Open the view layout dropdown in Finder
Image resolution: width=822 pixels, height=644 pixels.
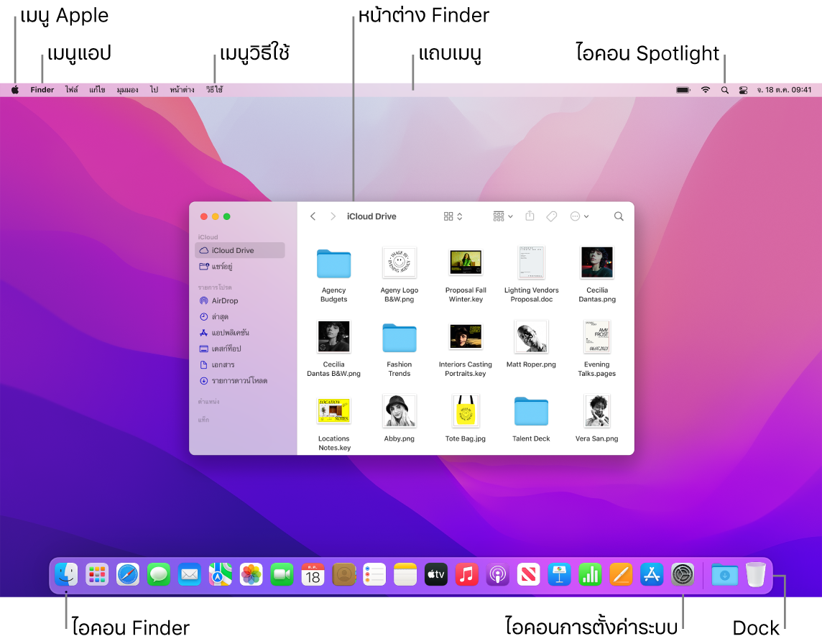coord(453,216)
